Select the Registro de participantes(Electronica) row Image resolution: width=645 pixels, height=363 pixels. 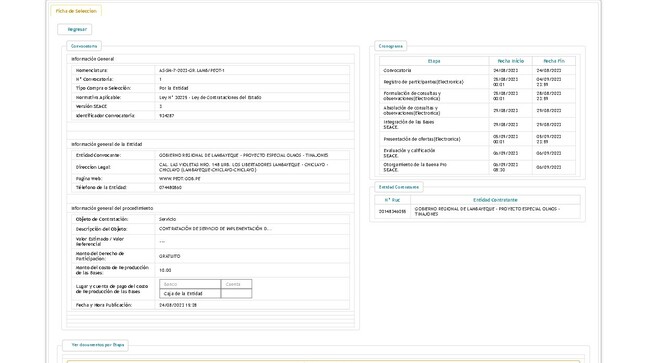[x=477, y=82]
